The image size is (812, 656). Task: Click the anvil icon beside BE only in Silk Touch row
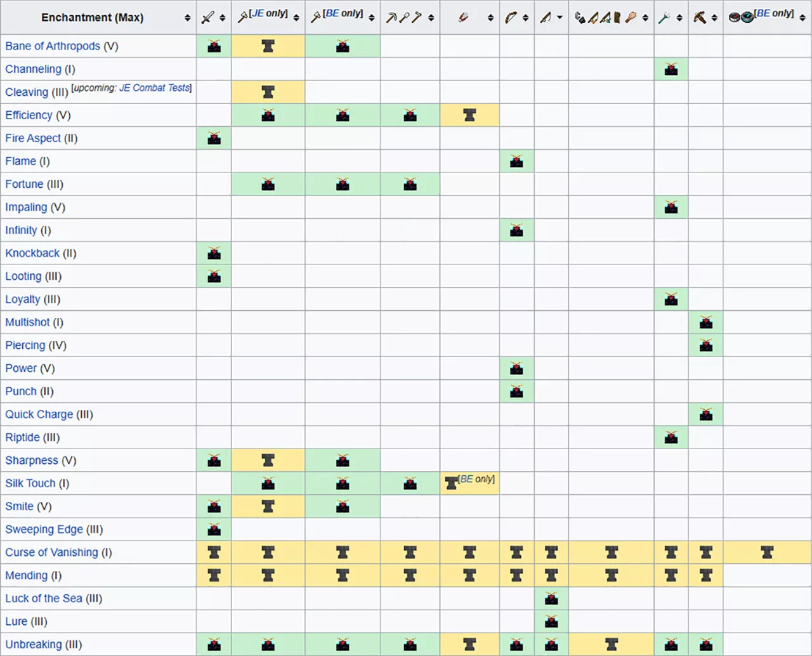[x=451, y=483]
